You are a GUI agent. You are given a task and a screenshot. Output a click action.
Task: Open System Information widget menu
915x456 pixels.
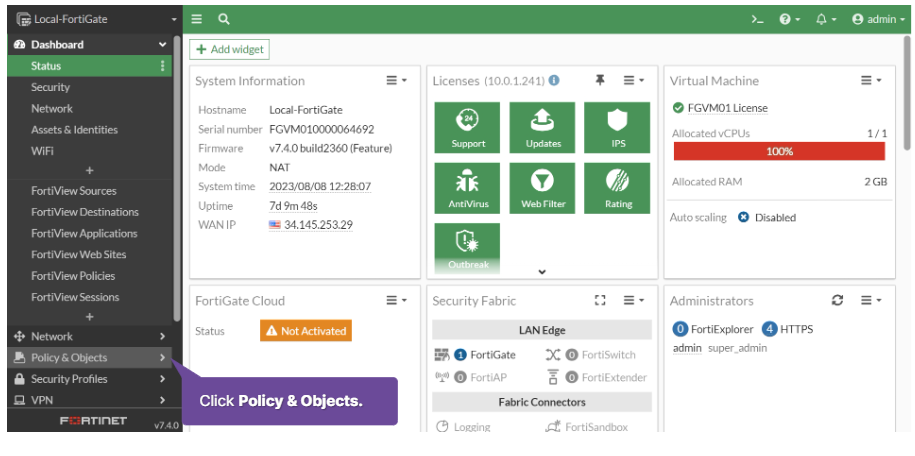pos(397,81)
